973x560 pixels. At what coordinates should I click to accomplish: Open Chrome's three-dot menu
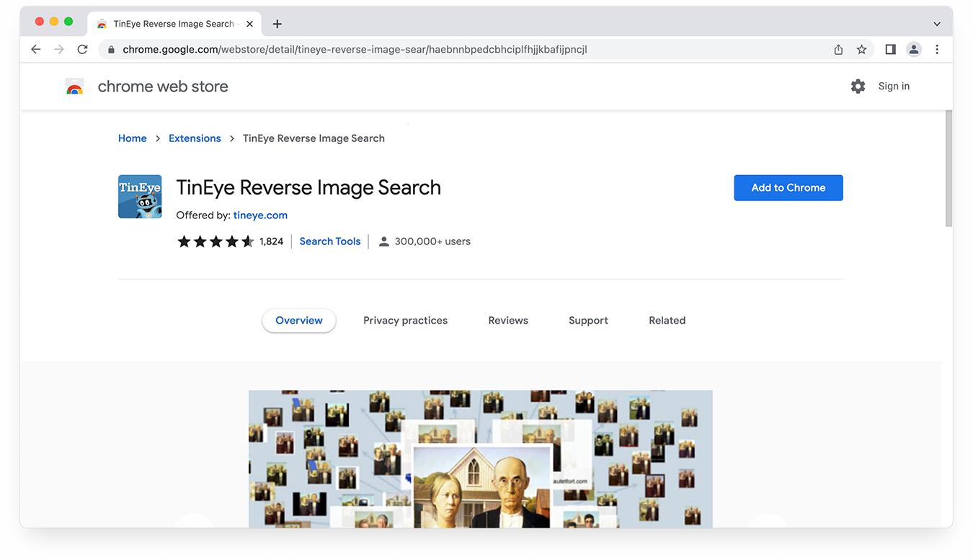tap(937, 50)
